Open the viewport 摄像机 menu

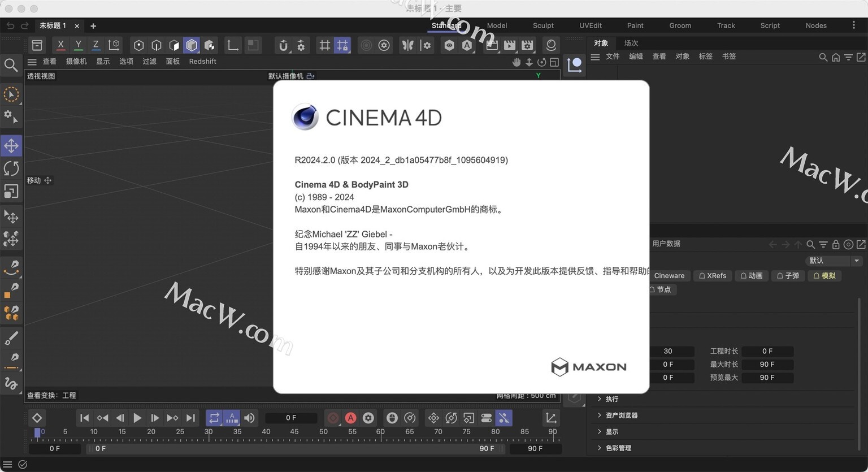coord(76,62)
